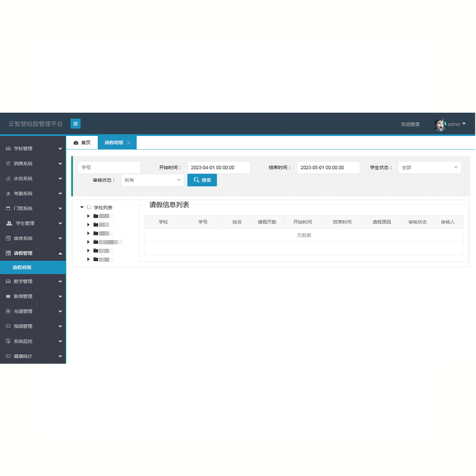Click the 首页 tab dashboard icon

(76, 143)
